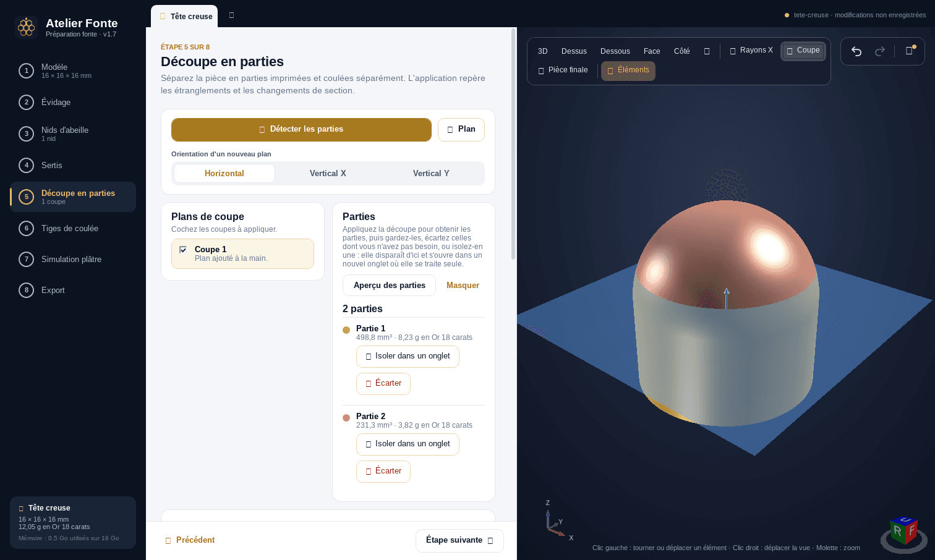Screen dimensions: 935x560
Task: Select Vertical X plane orientation
Action: click(328, 174)
